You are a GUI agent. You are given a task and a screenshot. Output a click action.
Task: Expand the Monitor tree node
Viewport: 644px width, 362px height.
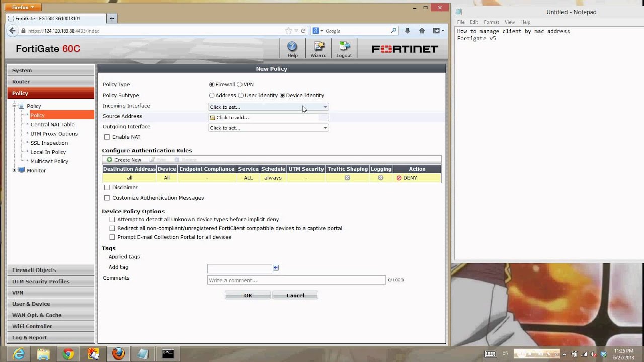[15, 170]
